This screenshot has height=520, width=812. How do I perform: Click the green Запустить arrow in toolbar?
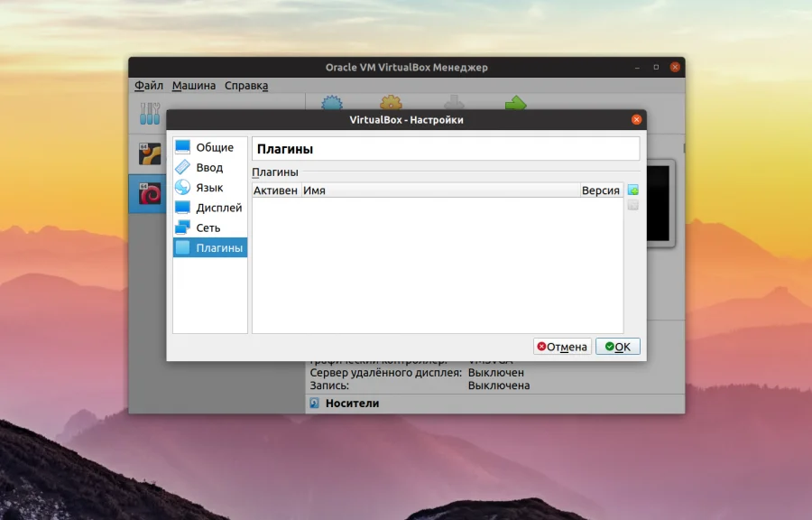[514, 104]
